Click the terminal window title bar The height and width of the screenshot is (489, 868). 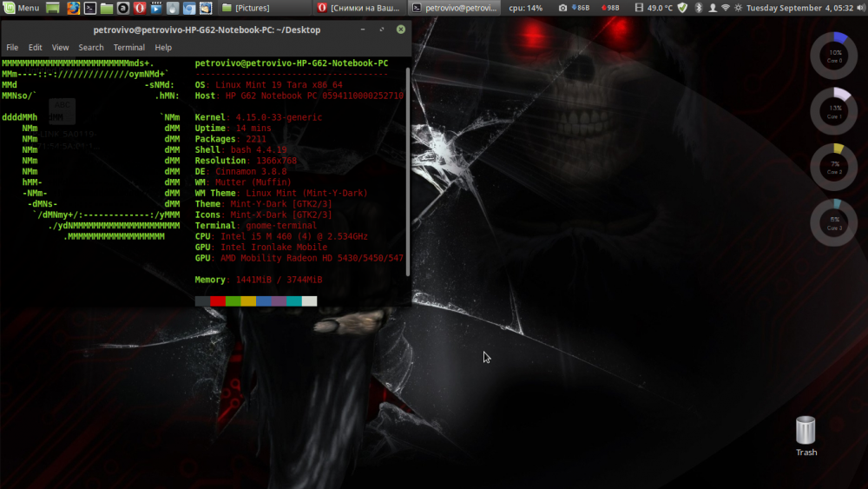tap(207, 30)
